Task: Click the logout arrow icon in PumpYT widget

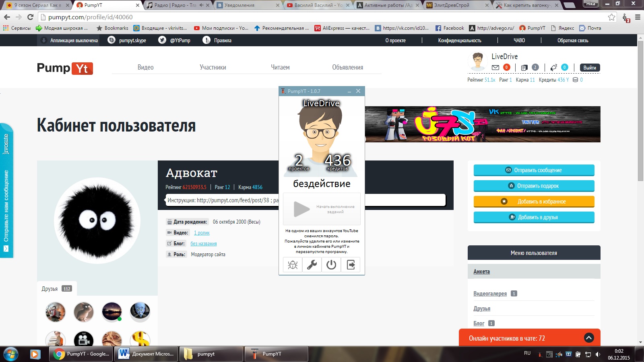Action: click(351, 265)
